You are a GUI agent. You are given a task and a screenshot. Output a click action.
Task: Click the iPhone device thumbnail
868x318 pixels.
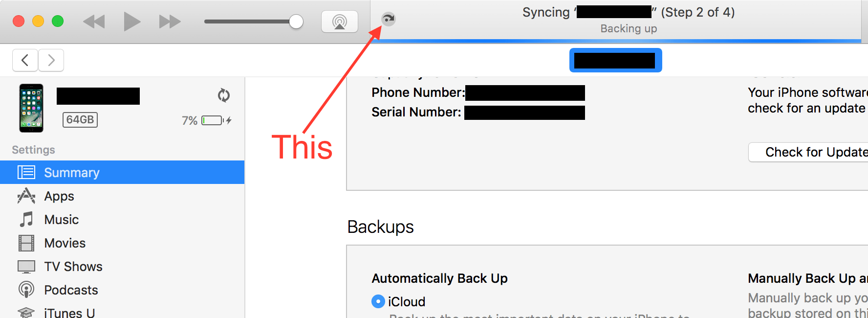tap(31, 108)
